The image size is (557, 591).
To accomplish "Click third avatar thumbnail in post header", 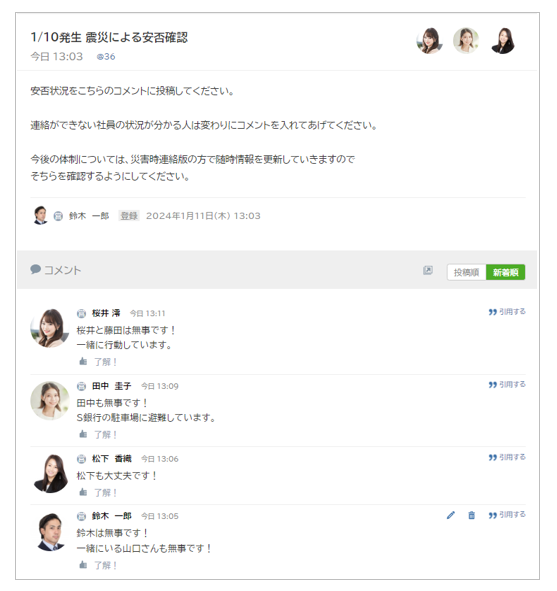I will coord(503,41).
